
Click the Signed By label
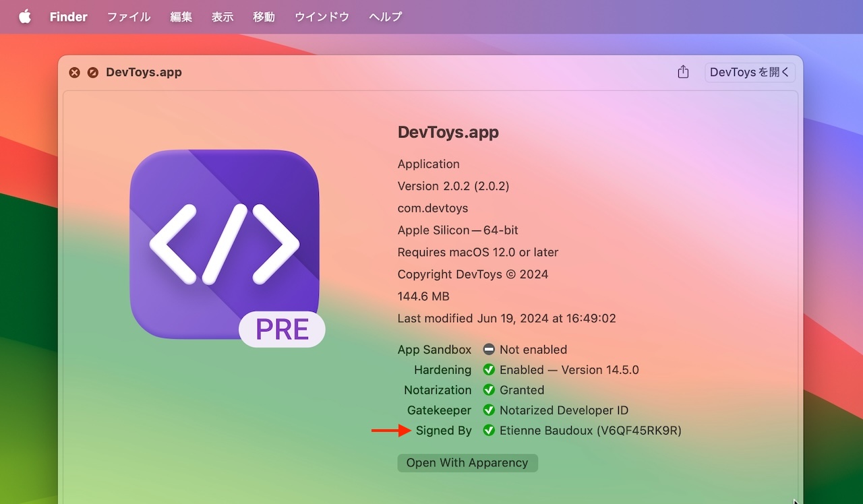coord(444,431)
